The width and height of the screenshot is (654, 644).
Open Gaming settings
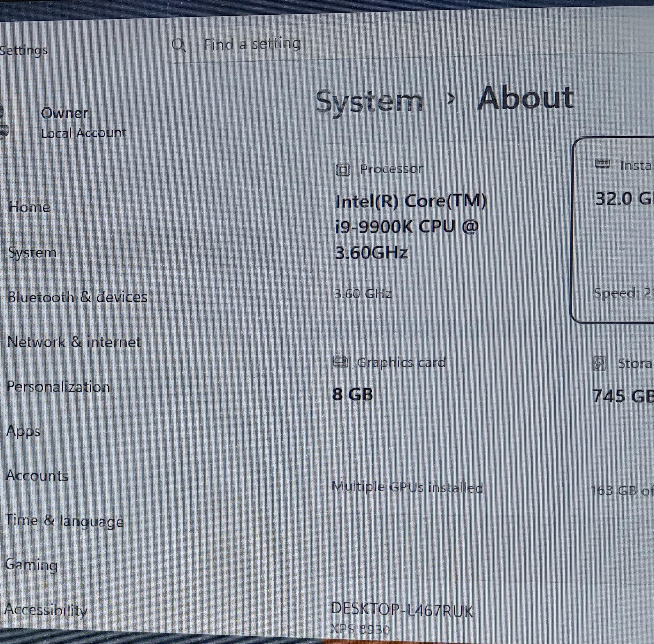point(31,565)
